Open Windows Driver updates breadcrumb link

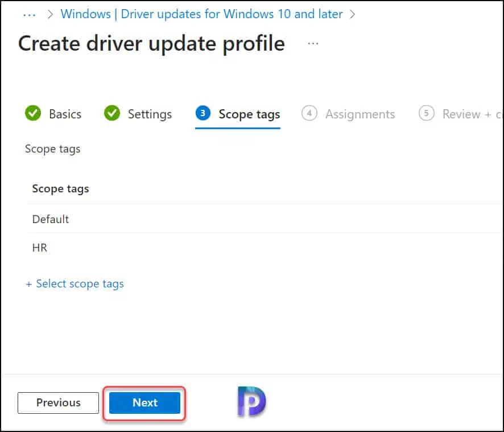click(201, 14)
